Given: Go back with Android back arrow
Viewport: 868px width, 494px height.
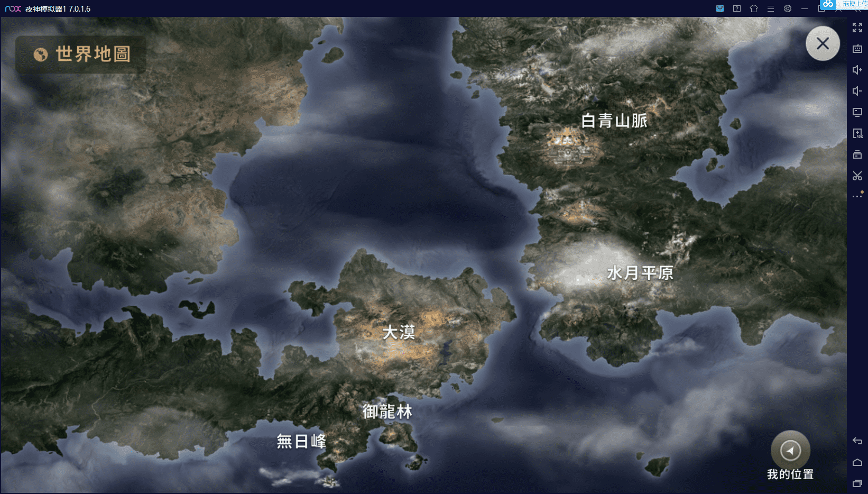Looking at the screenshot, I should point(857,441).
